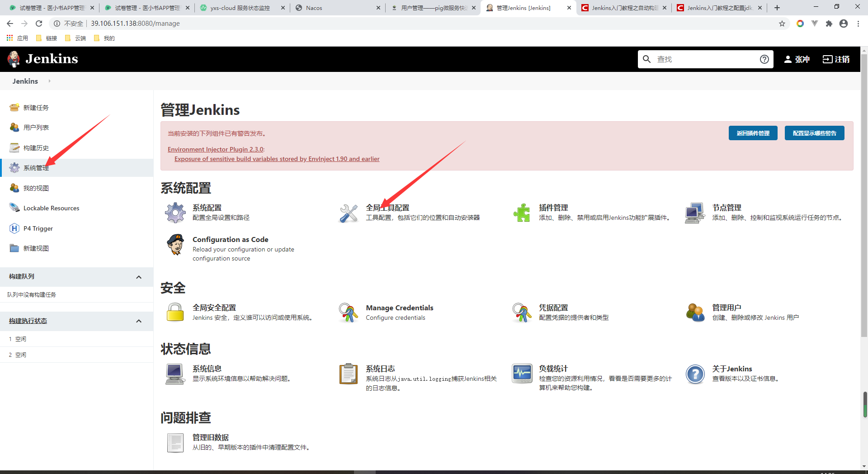Open Environment Injector Plugin 2.3.0 link

215,149
